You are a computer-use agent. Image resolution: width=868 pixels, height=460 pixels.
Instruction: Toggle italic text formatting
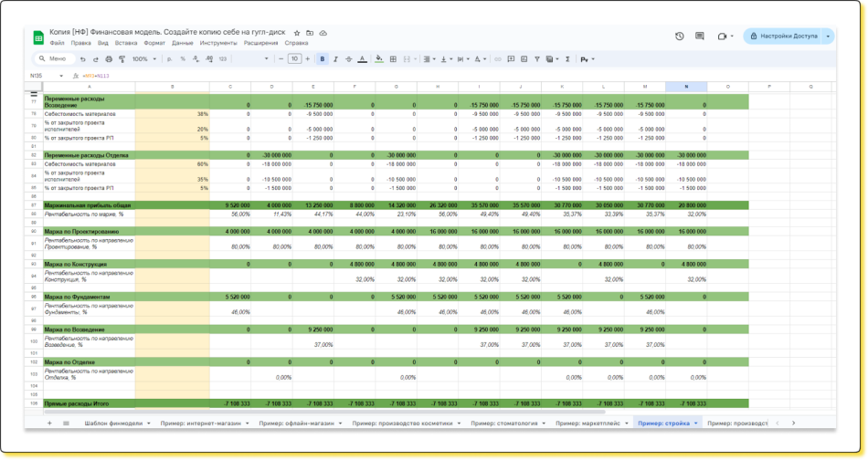335,59
